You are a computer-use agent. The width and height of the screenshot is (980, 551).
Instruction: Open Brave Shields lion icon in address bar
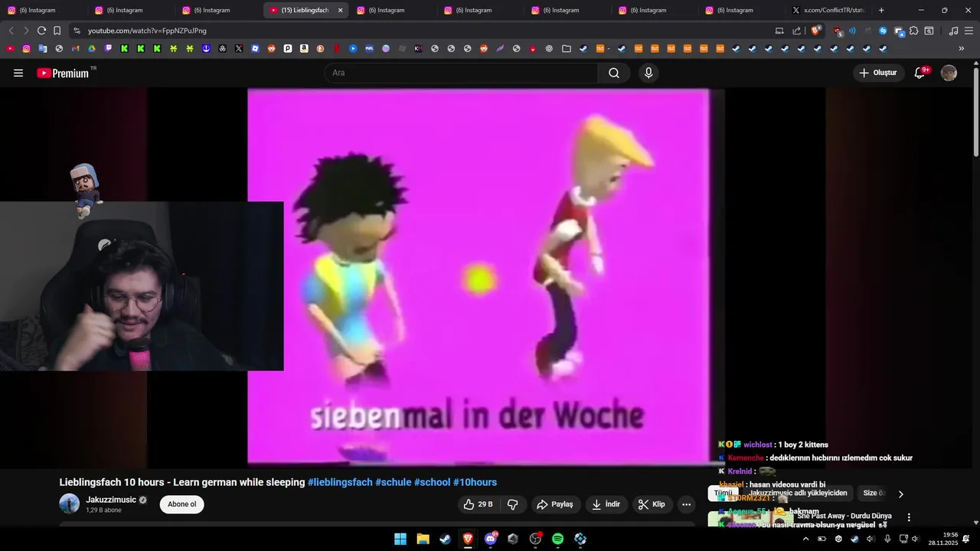(x=815, y=31)
